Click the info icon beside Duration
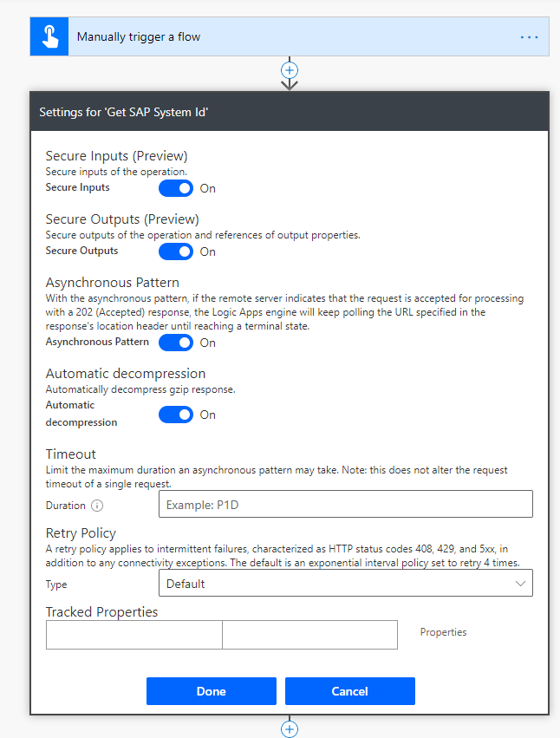The height and width of the screenshot is (738, 560). pos(97,505)
